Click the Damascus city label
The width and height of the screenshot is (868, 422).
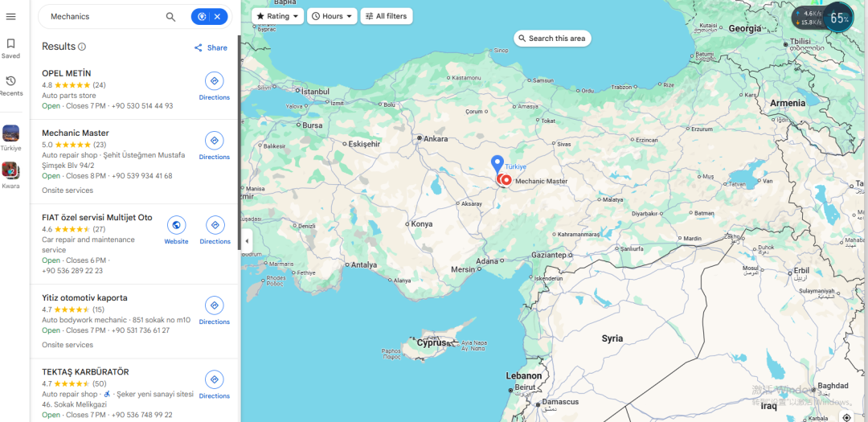(560, 402)
